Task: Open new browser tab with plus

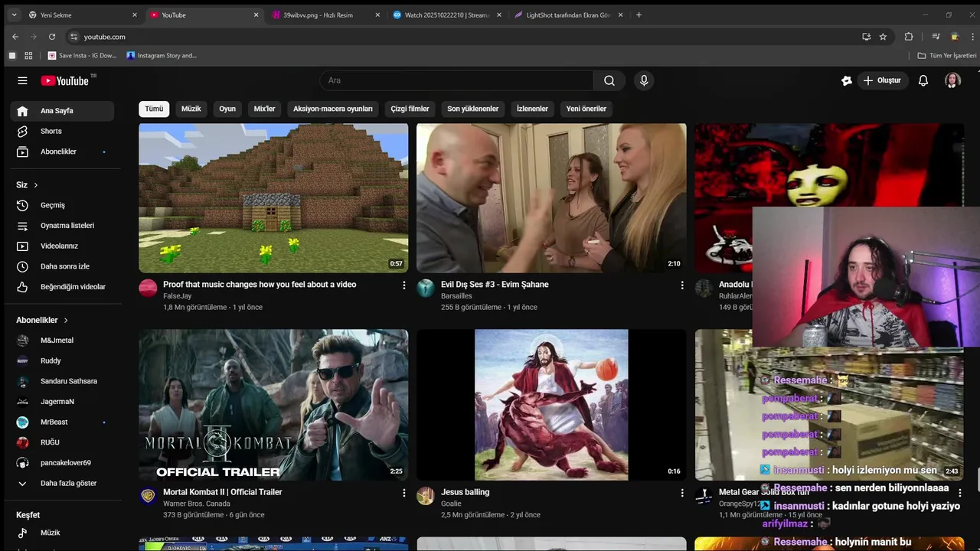Action: point(639,15)
